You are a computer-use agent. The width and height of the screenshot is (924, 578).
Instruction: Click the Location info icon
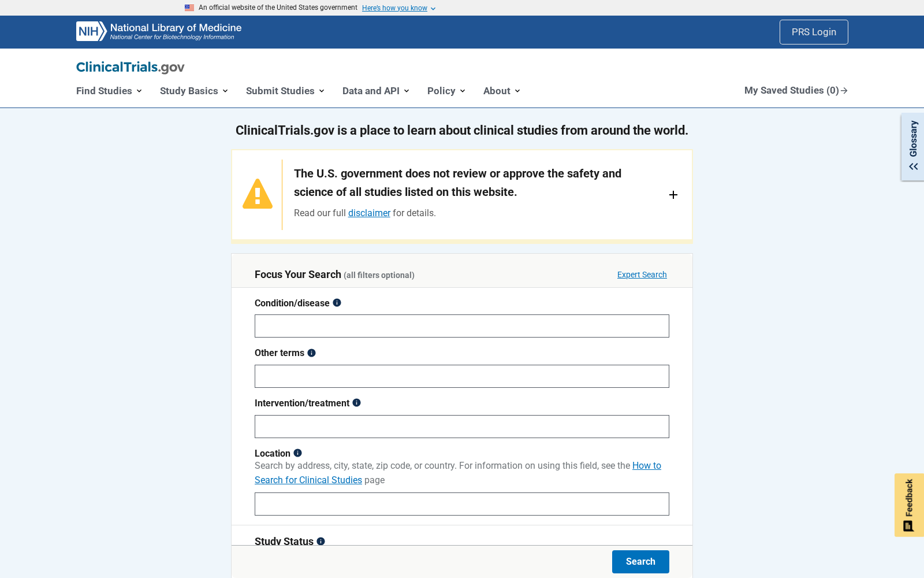tap(297, 453)
